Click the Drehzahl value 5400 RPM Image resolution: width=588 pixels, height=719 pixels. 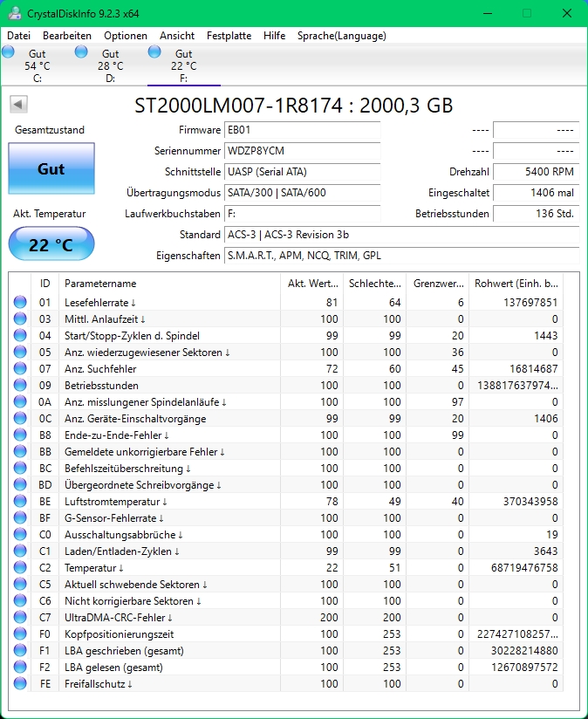pos(537,172)
